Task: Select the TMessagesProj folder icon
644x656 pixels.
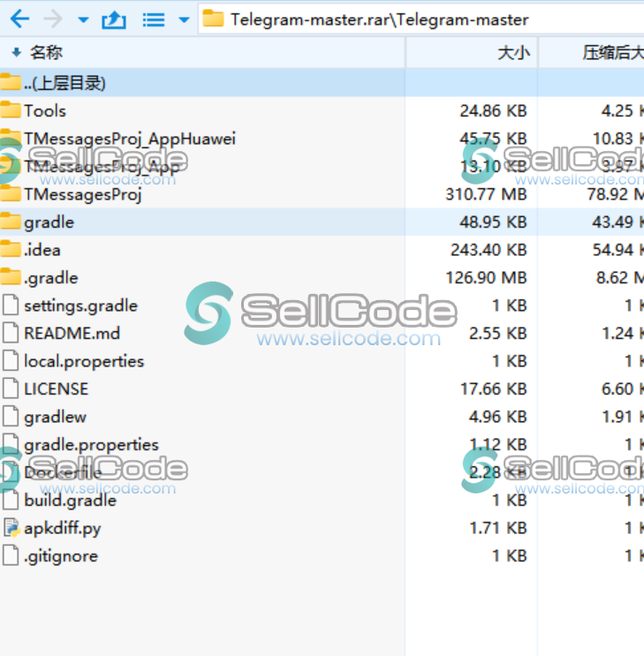Action: [11, 193]
